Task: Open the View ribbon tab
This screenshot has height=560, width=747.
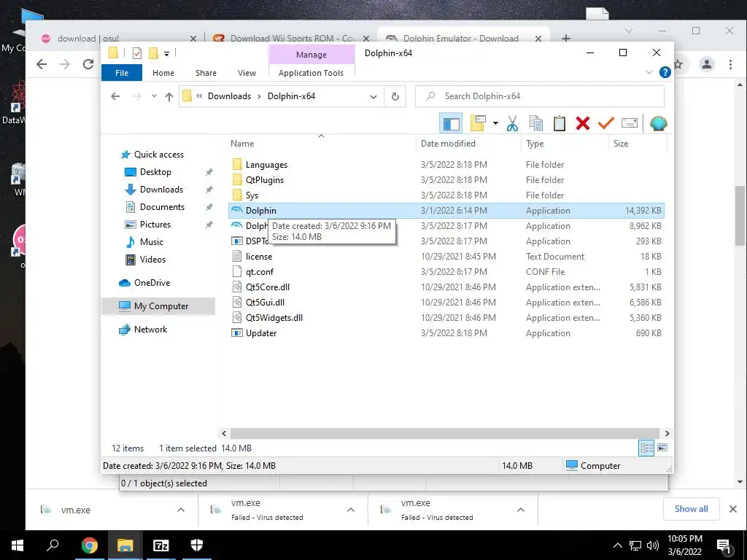Action: (247, 73)
